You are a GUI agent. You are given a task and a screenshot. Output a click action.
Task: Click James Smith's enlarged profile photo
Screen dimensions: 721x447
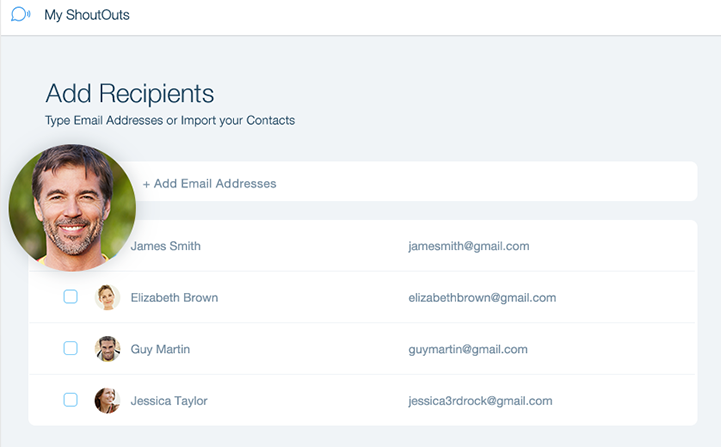point(72,207)
